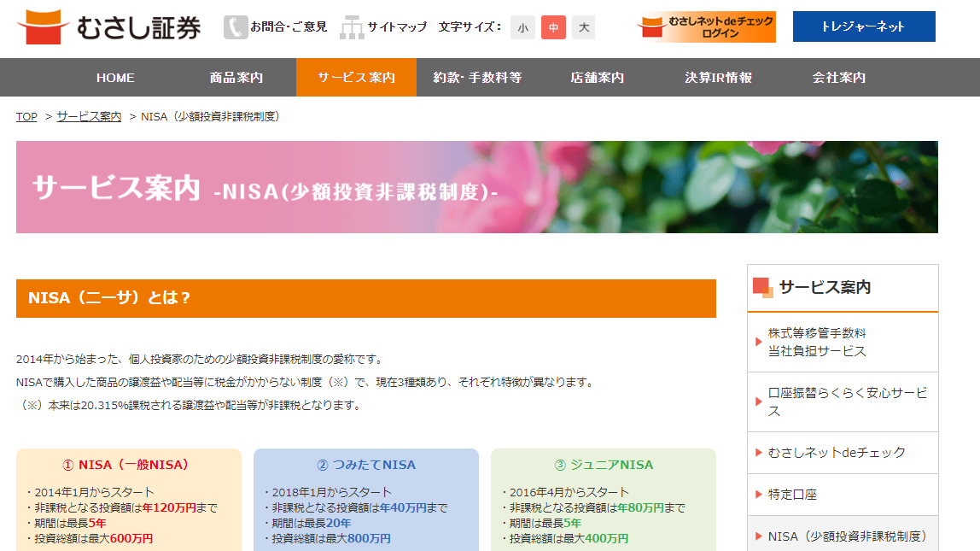This screenshot has height=551, width=980.
Task: Open NISA(少額投資非課税制度) sidebar link
Action: tap(843, 536)
